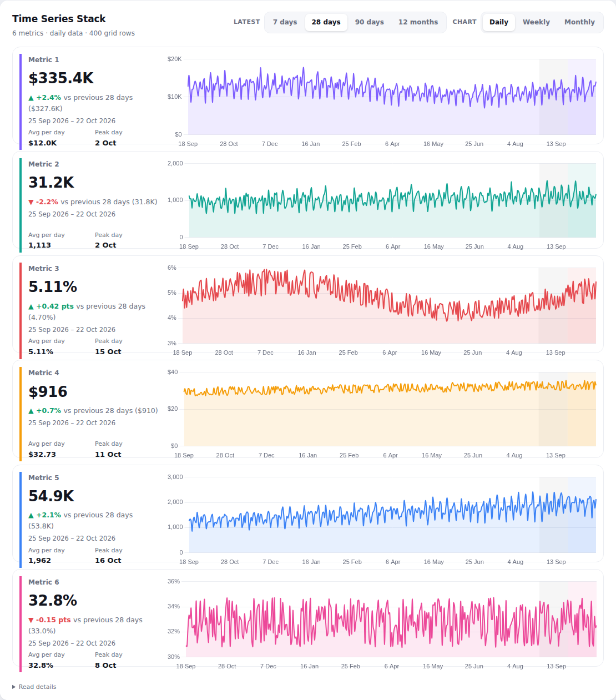Click the Time Series Stack title

(59, 19)
